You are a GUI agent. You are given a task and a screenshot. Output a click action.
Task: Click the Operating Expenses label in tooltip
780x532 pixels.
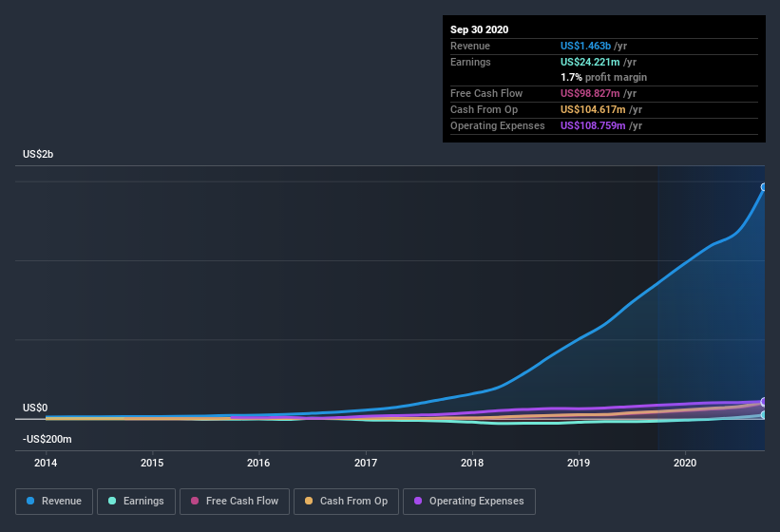point(498,125)
